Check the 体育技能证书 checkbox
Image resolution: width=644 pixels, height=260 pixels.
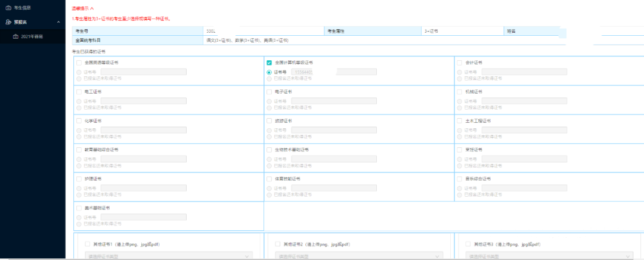tap(269, 179)
